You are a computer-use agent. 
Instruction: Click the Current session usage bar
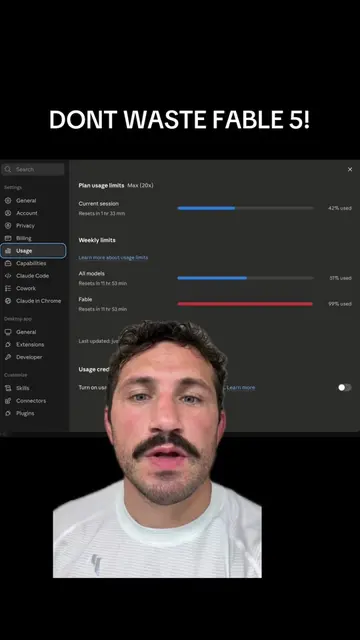(x=245, y=208)
